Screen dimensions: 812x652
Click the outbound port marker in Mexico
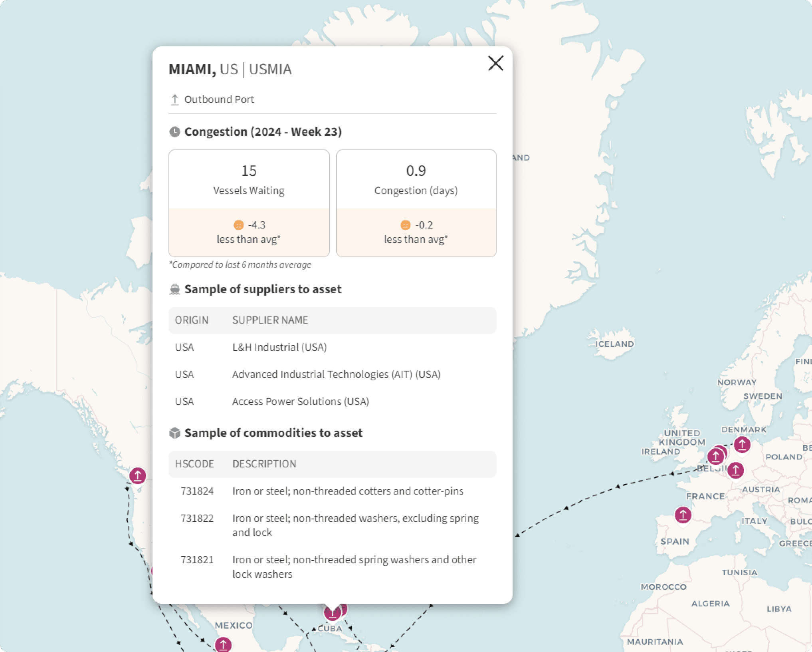223,644
